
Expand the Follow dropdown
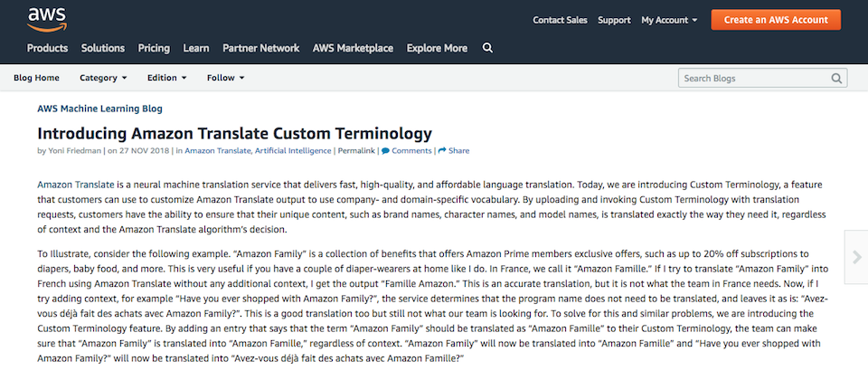(x=226, y=78)
